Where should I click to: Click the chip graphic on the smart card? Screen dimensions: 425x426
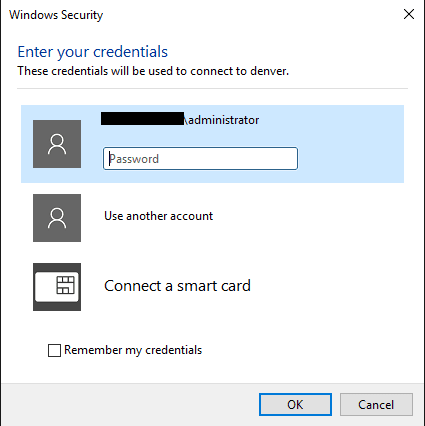[x=65, y=285]
